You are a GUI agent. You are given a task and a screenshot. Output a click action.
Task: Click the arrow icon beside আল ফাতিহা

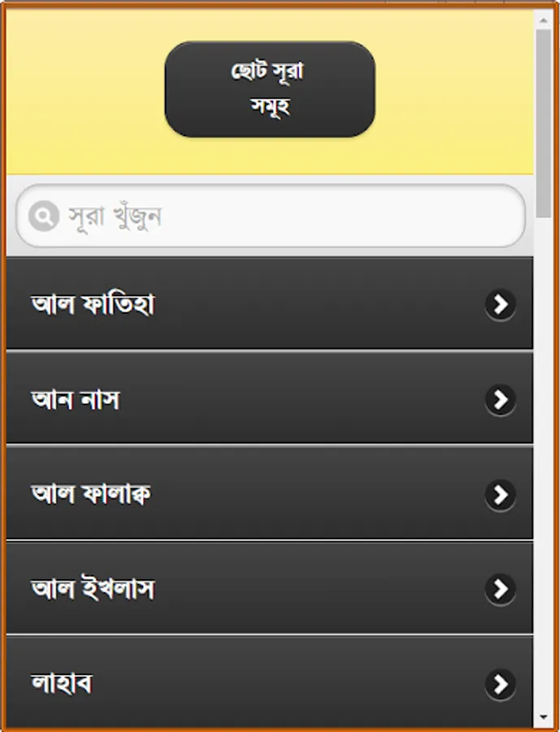pos(501,304)
